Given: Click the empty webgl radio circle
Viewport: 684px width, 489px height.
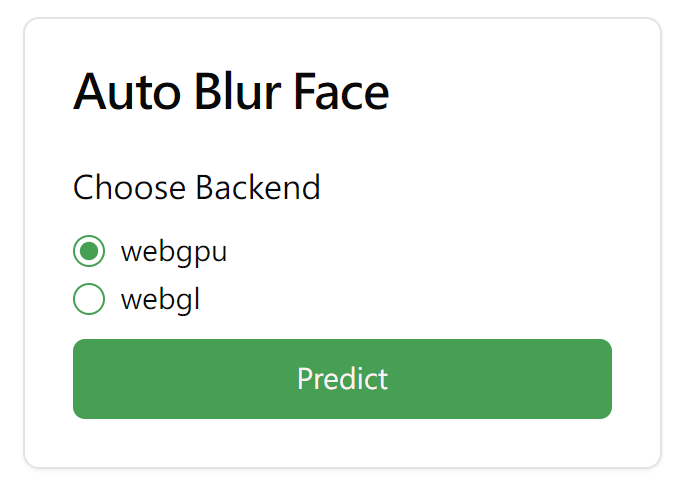Looking at the screenshot, I should coord(89,299).
